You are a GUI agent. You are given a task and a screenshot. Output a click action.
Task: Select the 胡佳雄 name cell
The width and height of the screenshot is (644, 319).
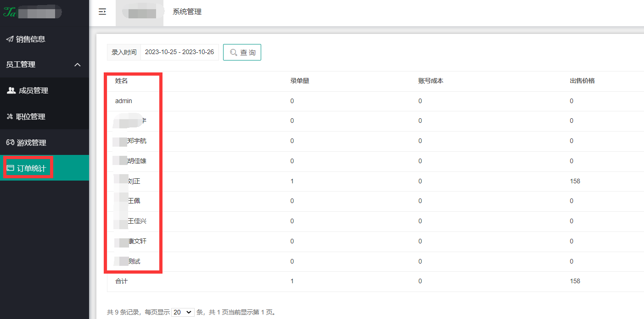137,161
